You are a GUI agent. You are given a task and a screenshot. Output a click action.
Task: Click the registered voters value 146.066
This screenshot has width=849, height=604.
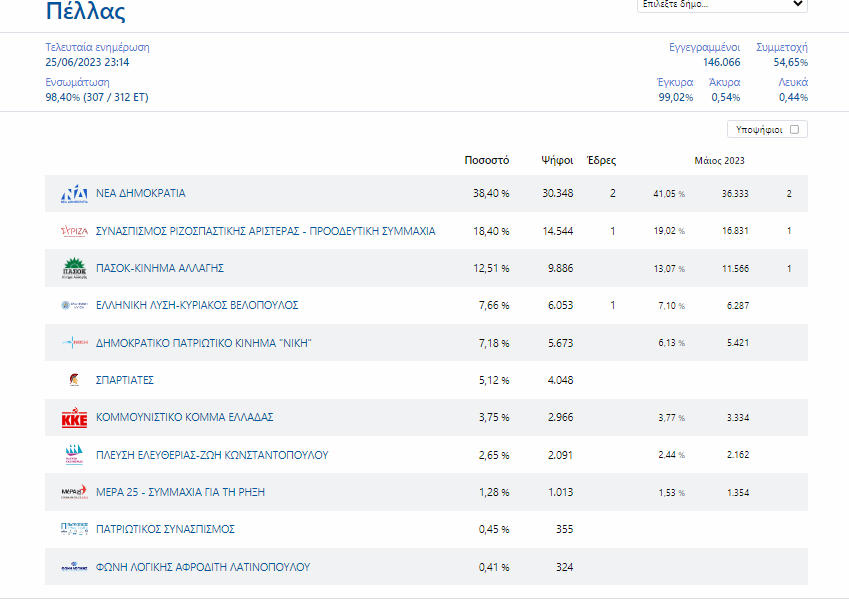point(721,62)
